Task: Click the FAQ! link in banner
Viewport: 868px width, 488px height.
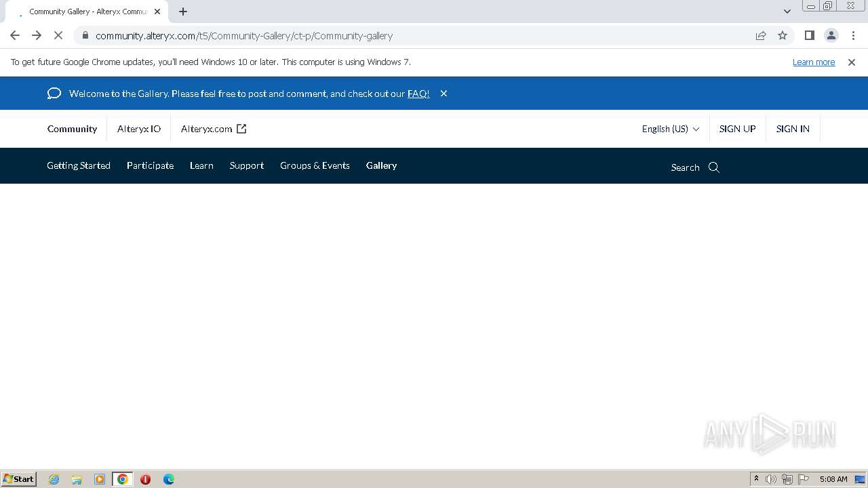Action: coord(418,94)
